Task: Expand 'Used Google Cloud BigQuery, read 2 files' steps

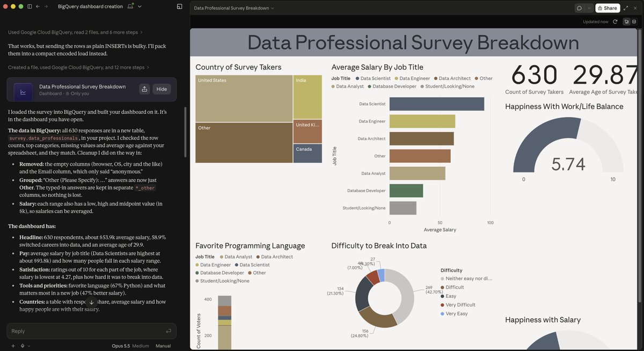Action: pos(75,32)
